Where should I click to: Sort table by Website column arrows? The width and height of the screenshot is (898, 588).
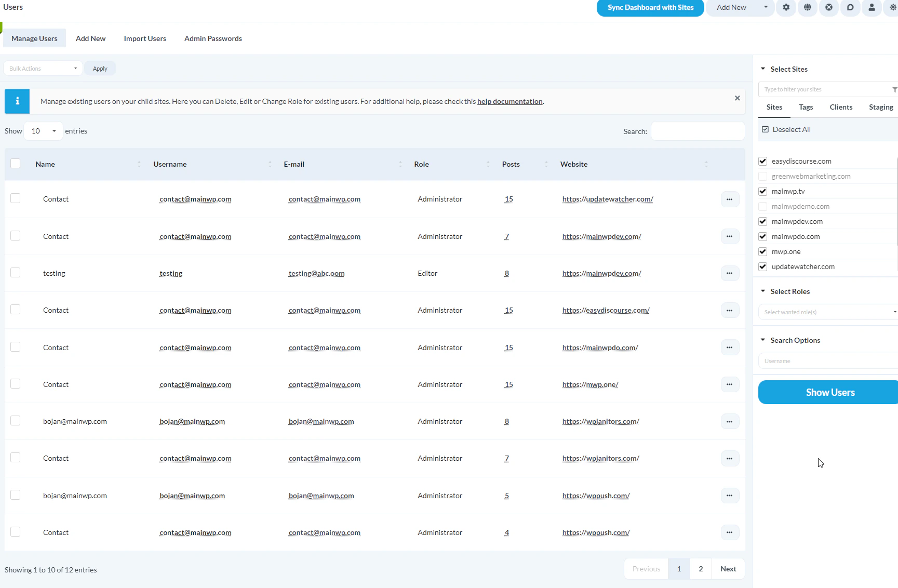(706, 164)
